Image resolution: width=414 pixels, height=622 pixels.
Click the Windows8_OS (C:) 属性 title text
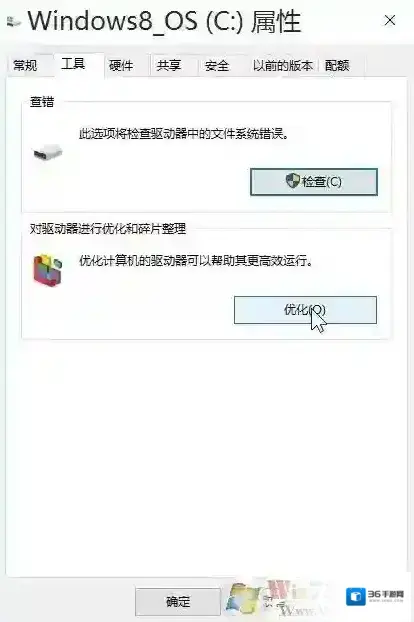(164, 21)
